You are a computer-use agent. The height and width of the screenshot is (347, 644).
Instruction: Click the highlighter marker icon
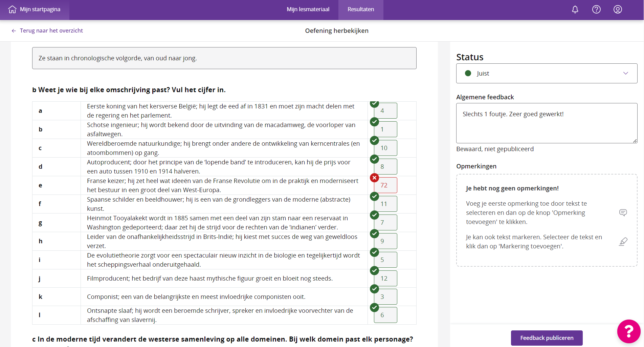623,242
